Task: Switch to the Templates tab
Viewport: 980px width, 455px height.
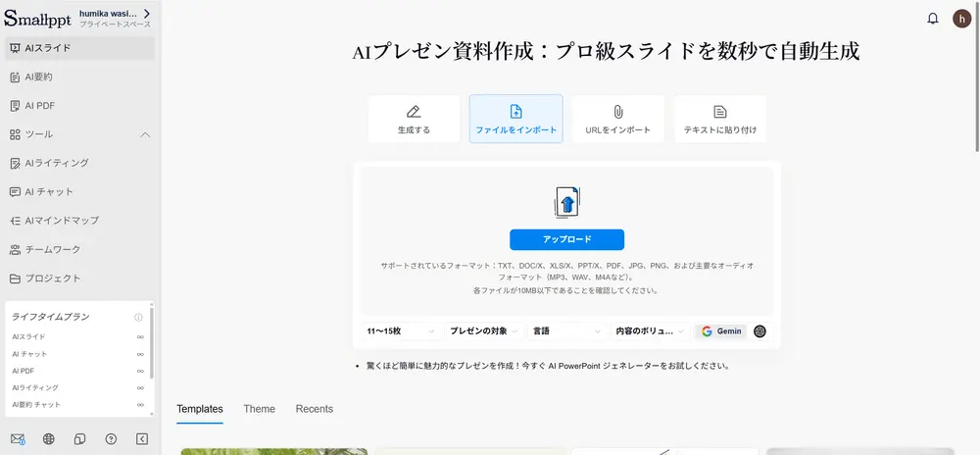Action: tap(199, 409)
